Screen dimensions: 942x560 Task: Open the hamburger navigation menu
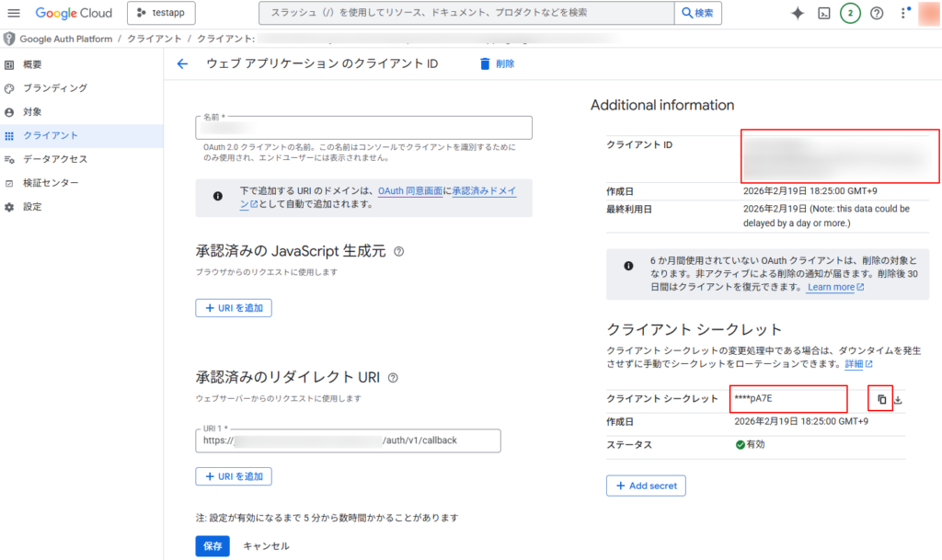14,13
